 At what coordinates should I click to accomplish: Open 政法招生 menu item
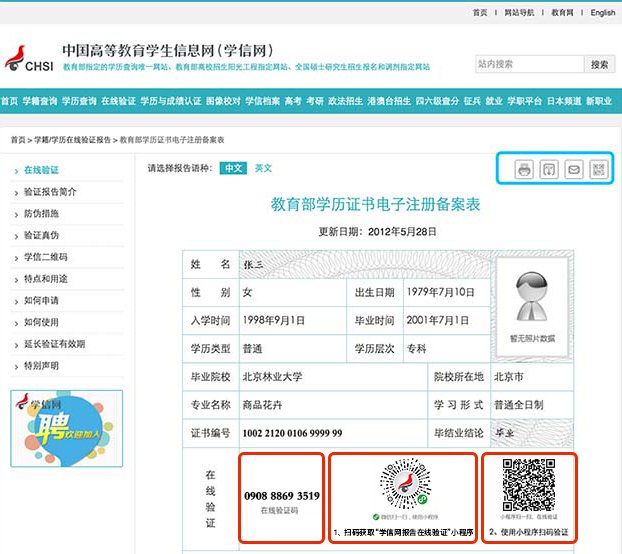pyautogui.click(x=345, y=101)
